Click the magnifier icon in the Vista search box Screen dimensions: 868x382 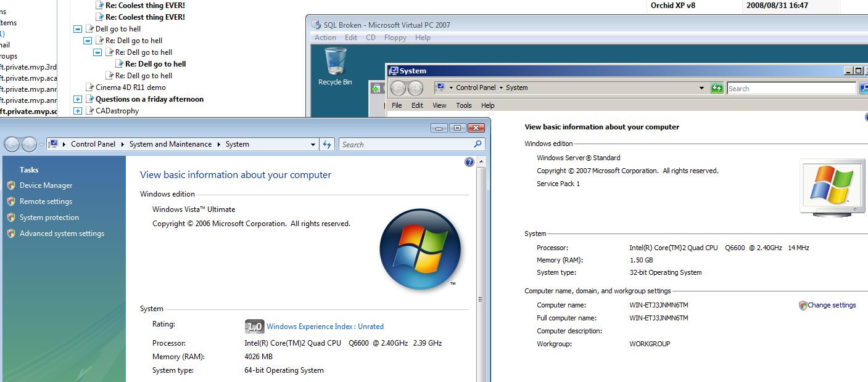coord(477,144)
